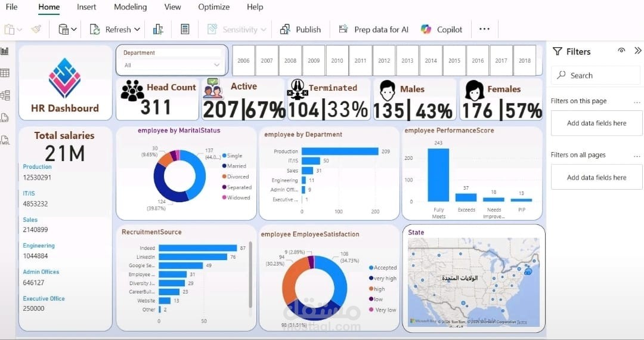Click the Accepted legend color marker
Viewport: 644px width, 340px height.
coord(371,267)
